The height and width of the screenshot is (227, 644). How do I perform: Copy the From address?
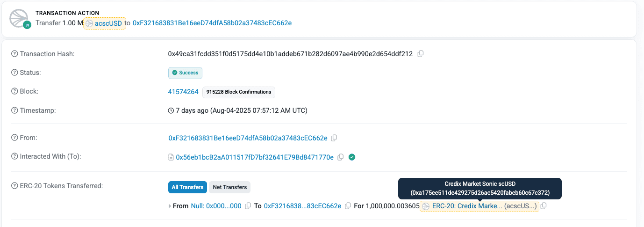click(334, 138)
